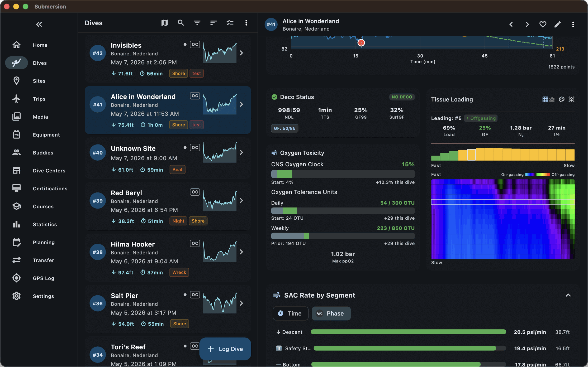Image resolution: width=588 pixels, height=367 pixels.
Task: Click the Offgassing indicator label
Action: tap(481, 118)
